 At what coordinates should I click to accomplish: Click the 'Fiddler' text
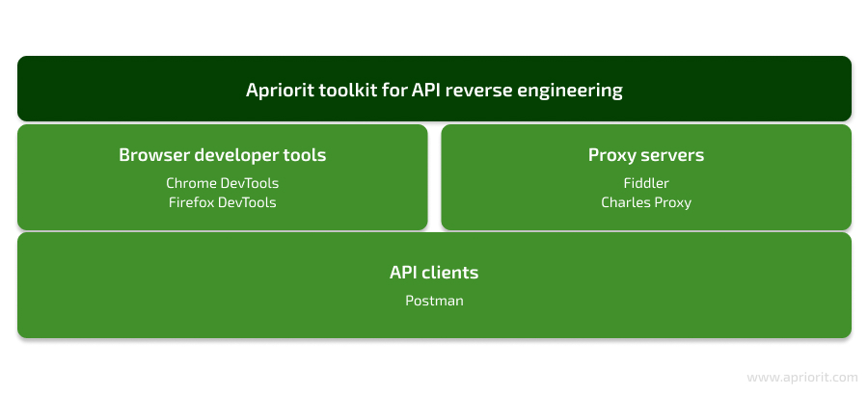pyautogui.click(x=646, y=183)
